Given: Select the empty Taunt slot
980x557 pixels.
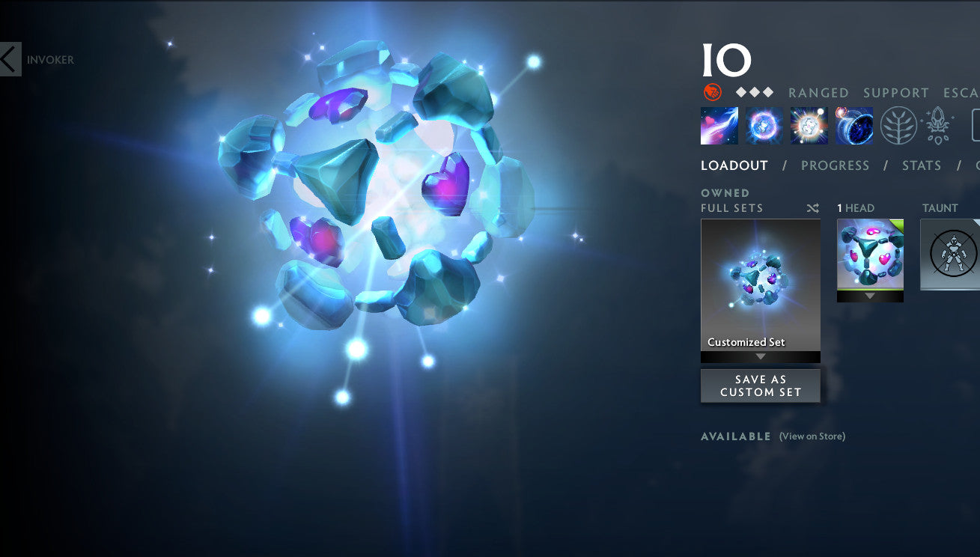Looking at the screenshot, I should (951, 255).
